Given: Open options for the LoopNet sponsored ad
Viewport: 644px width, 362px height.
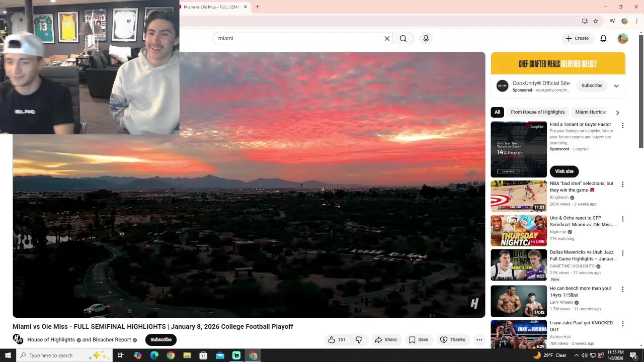Looking at the screenshot, I should tap(622, 126).
